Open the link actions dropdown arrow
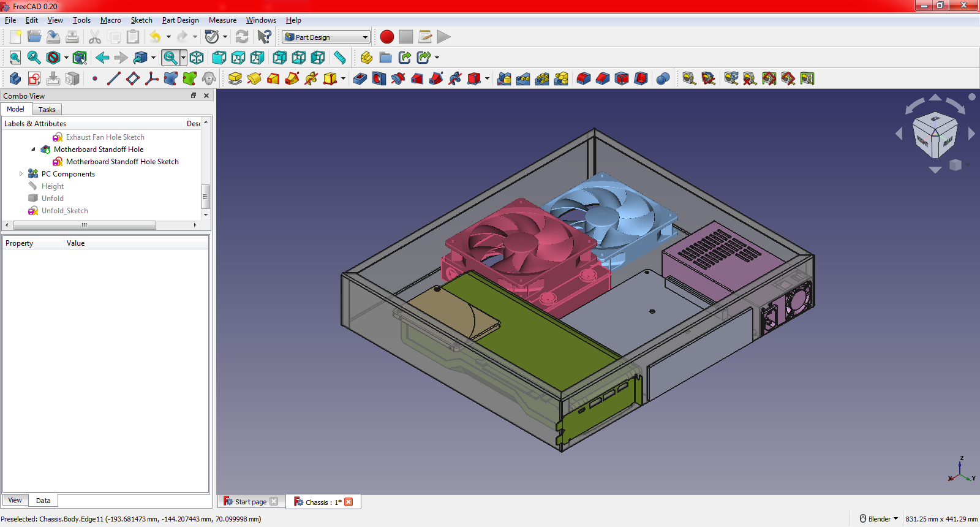The image size is (980, 527). (437, 58)
